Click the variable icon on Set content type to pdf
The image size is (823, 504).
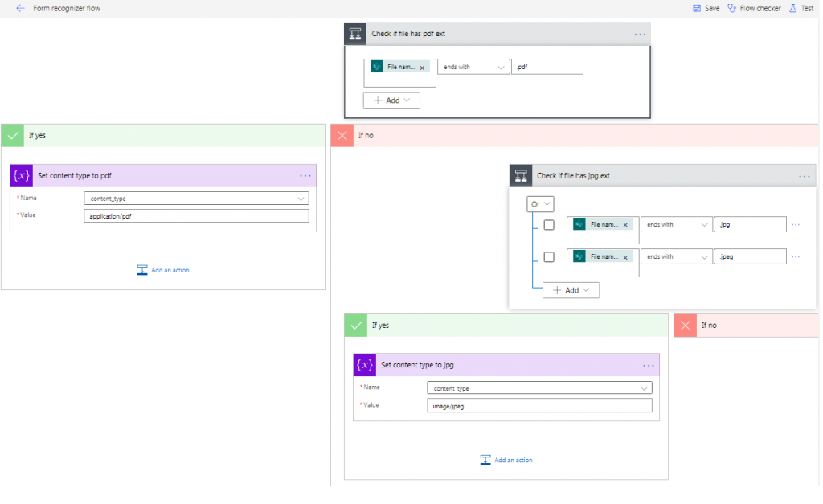pyautogui.click(x=22, y=175)
